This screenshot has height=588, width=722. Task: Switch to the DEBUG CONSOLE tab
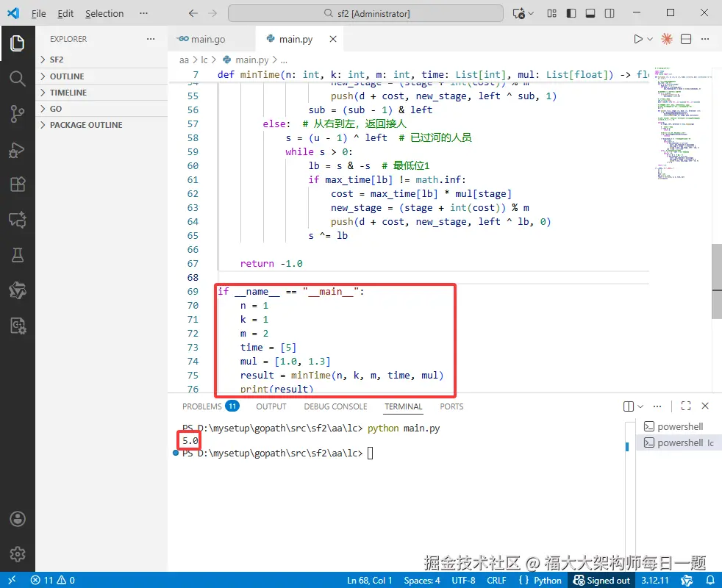tap(336, 406)
